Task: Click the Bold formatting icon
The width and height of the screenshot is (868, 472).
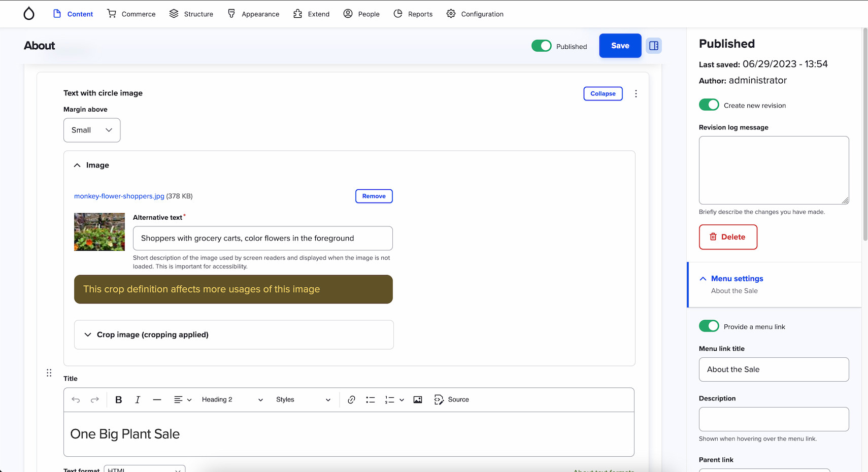Action: coord(118,400)
